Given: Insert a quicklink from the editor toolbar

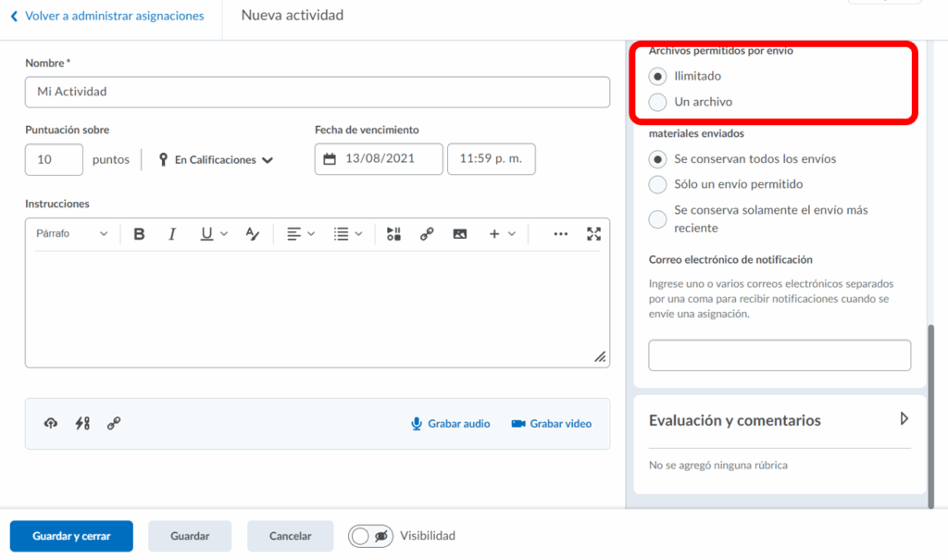Looking at the screenshot, I should 427,234.
